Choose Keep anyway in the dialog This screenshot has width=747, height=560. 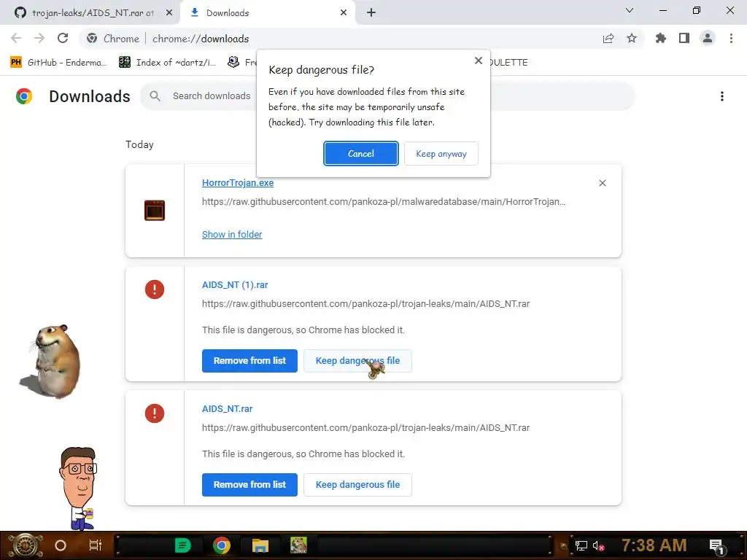point(441,153)
